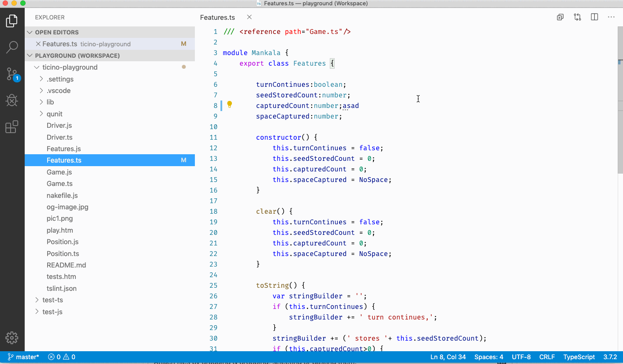
Task: Expand the test-ts folder
Action: point(53,300)
